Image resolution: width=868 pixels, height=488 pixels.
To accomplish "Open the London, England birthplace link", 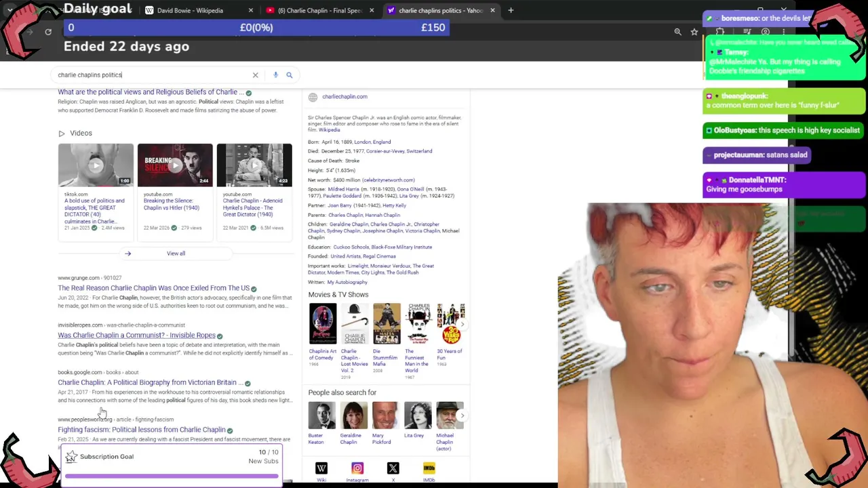I will 372,142.
